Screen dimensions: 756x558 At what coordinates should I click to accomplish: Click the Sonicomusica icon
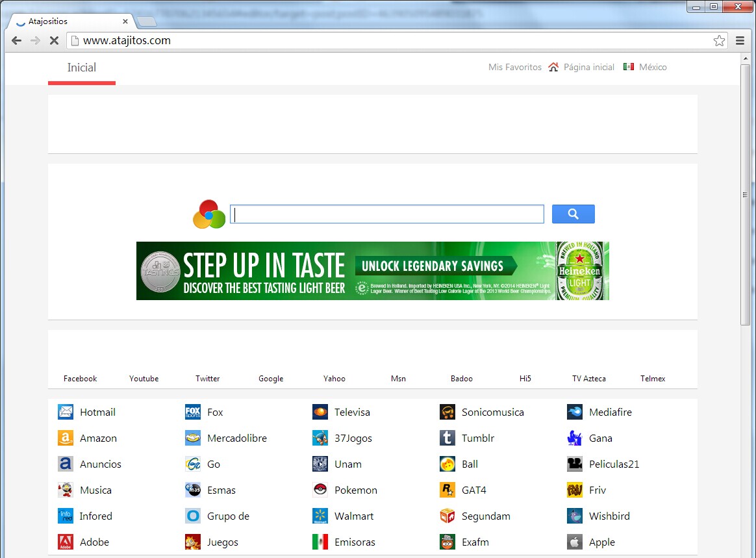coord(447,412)
